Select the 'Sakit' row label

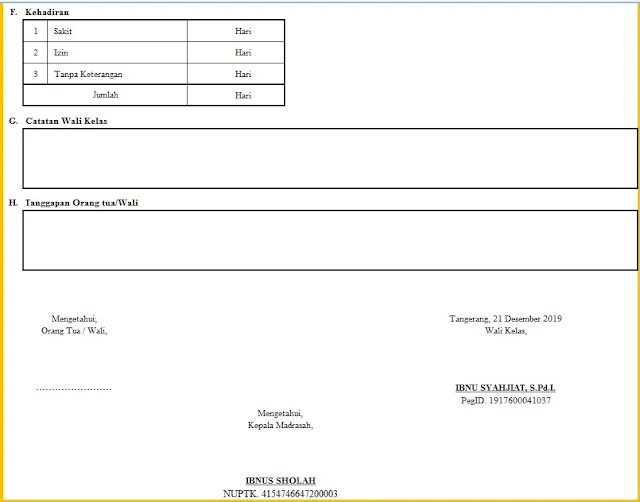(63, 31)
